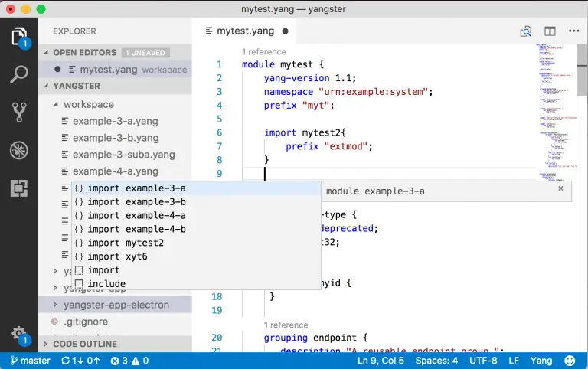The height and width of the screenshot is (369, 588).
Task: Choose import example-4-a suggestion
Action: (x=196, y=215)
